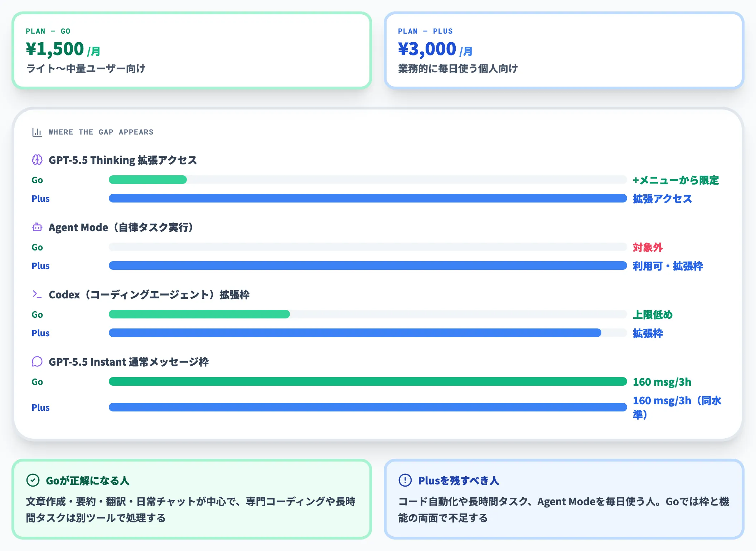Click the text 業務的に毎日使う個人向け
The image size is (756, 551).
458,68
